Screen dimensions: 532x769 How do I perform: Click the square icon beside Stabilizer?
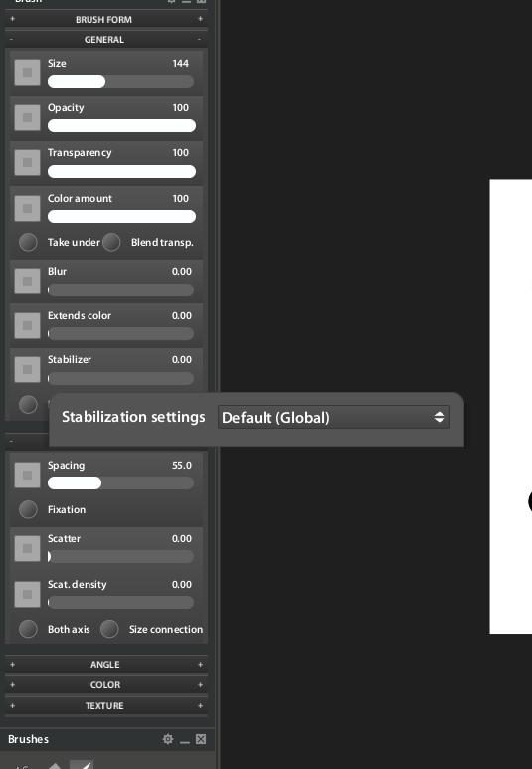click(x=27, y=369)
